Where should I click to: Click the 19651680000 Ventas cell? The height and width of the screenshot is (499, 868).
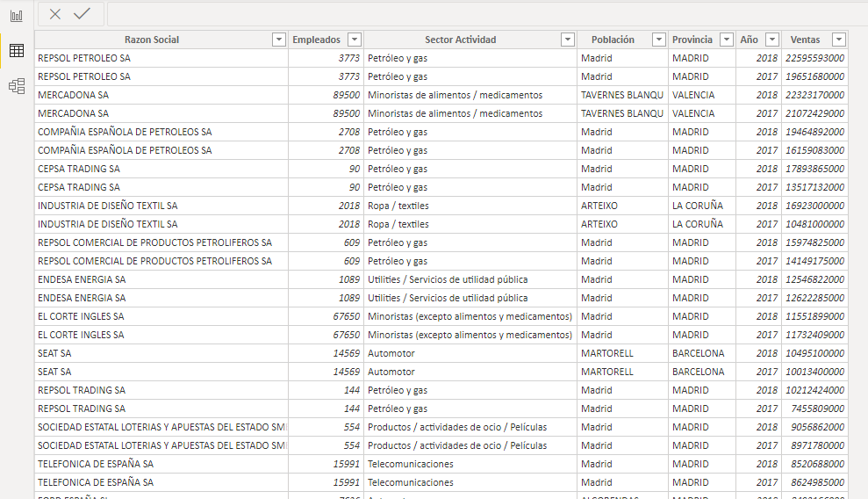pos(814,76)
